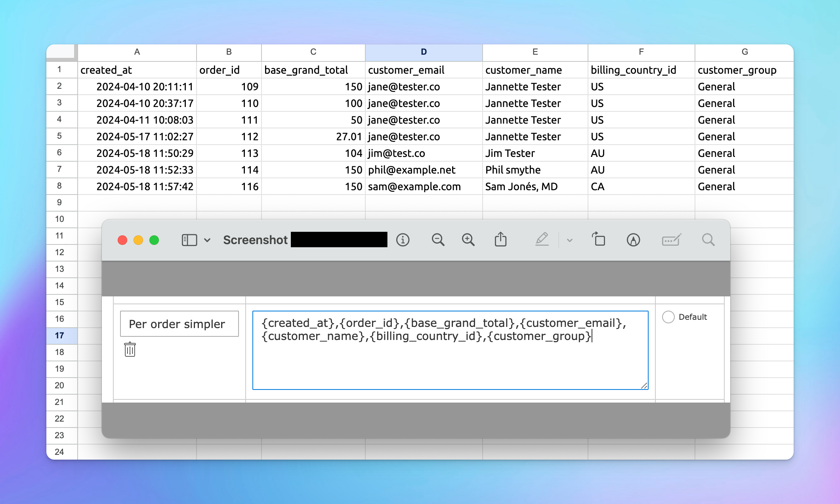Select column A header in spreadsheet

(x=137, y=52)
